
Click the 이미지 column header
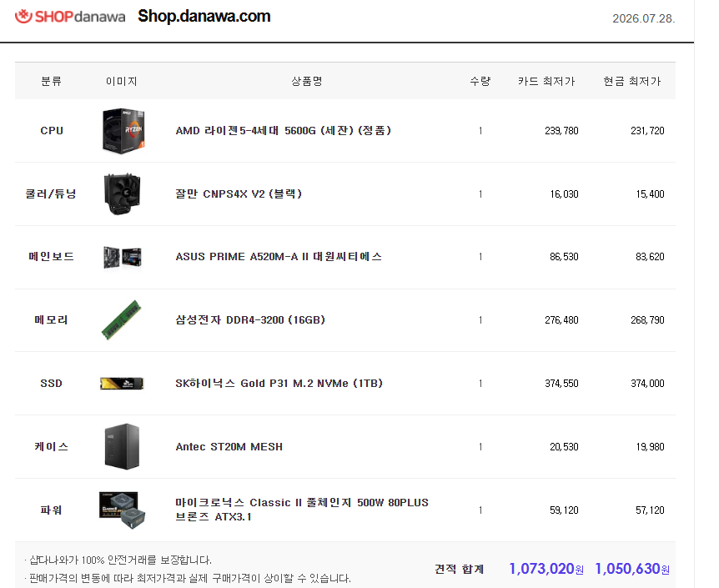122,81
